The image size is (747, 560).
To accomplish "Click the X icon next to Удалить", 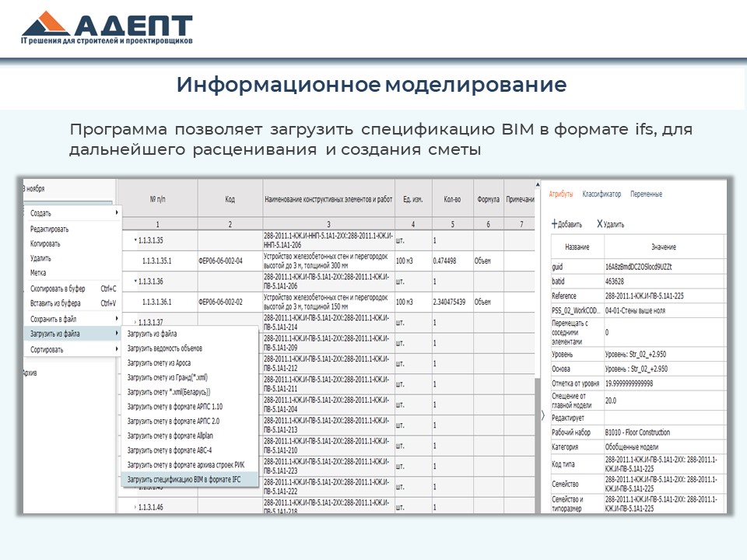I will tap(600, 224).
